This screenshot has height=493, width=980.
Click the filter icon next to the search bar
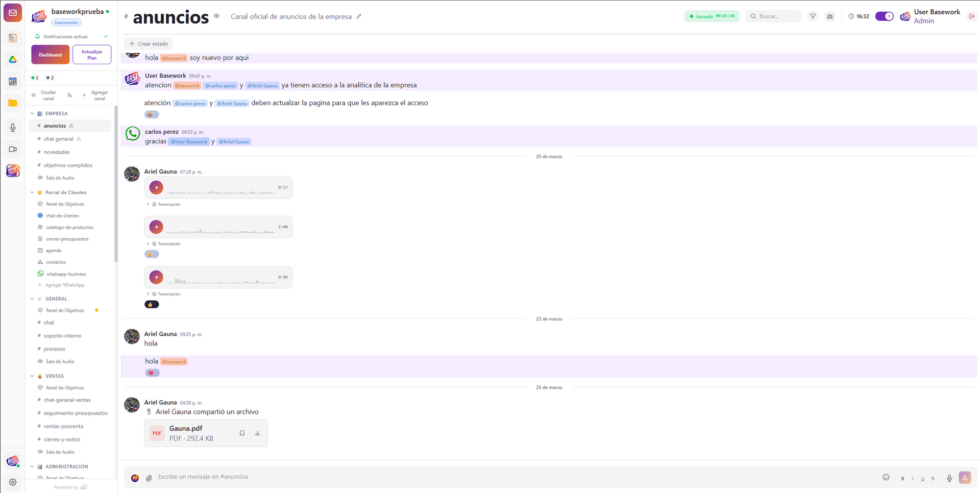[x=813, y=16]
